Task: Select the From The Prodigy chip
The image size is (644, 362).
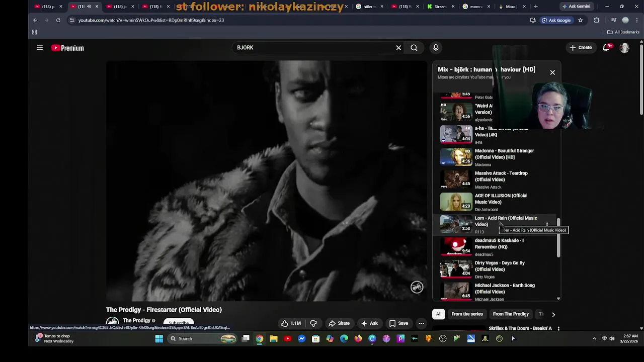Action: (x=511, y=314)
